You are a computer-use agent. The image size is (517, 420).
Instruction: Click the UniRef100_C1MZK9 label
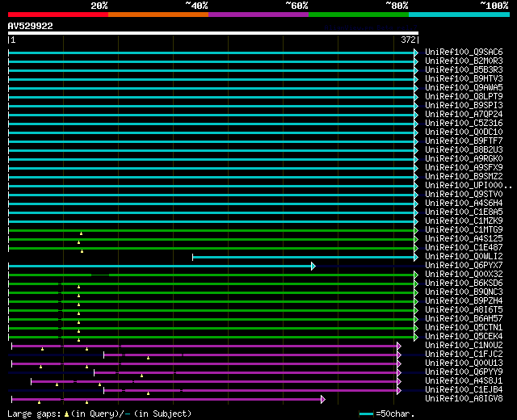[x=464, y=221]
